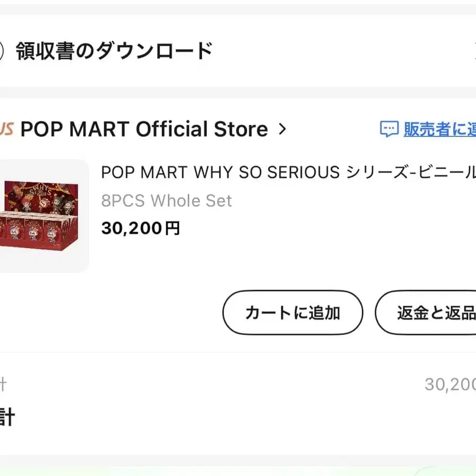
Task: Open the 領収書のダウンロード receipt download row
Action: pos(114,51)
